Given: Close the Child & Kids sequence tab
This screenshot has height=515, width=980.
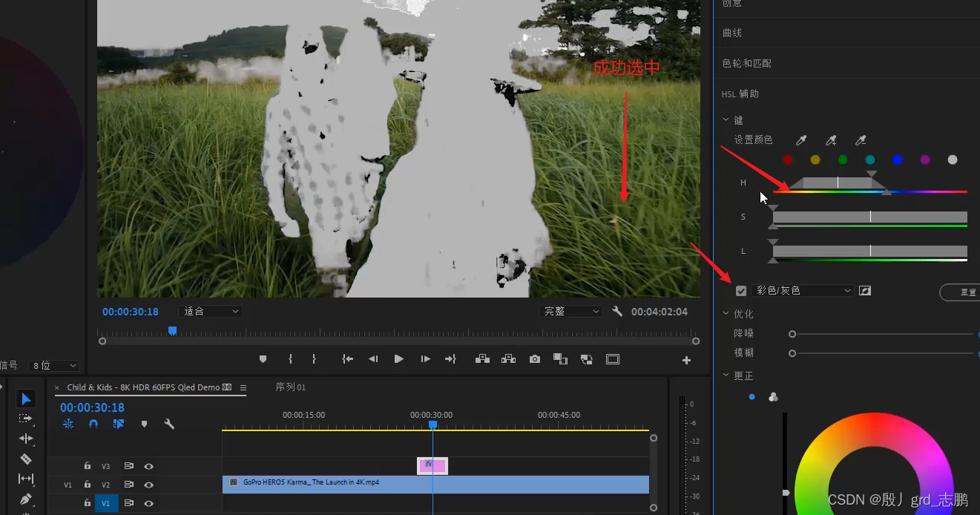Looking at the screenshot, I should tap(57, 387).
